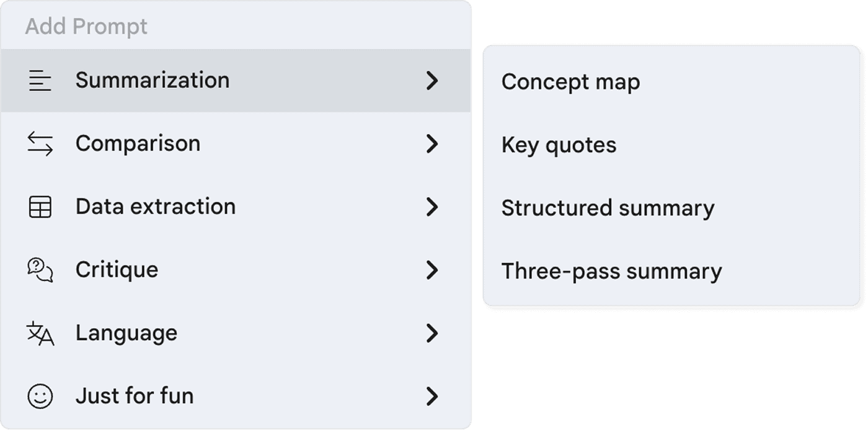Viewport: 868px width, 430px height.
Task: Click the Summarization lines icon
Action: click(x=40, y=81)
